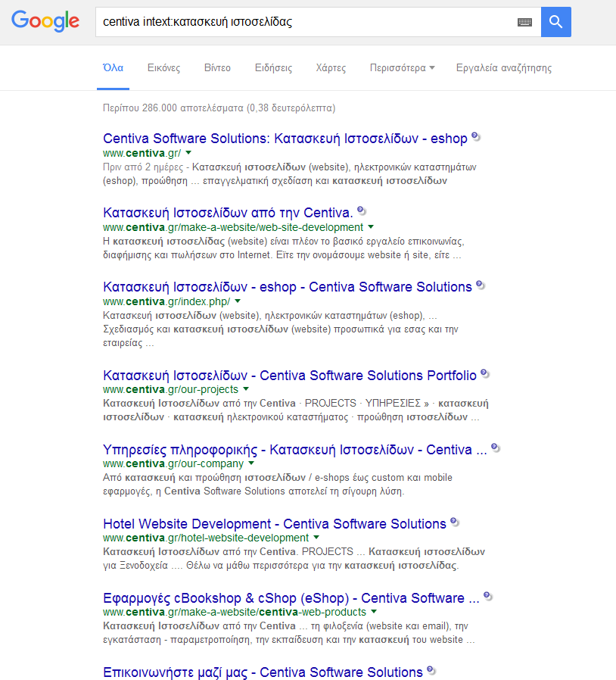Click preview icon beside 'Κατασκευή Ιστοσελίδων από την Centiva.'
This screenshot has width=616, height=680.
tap(362, 211)
